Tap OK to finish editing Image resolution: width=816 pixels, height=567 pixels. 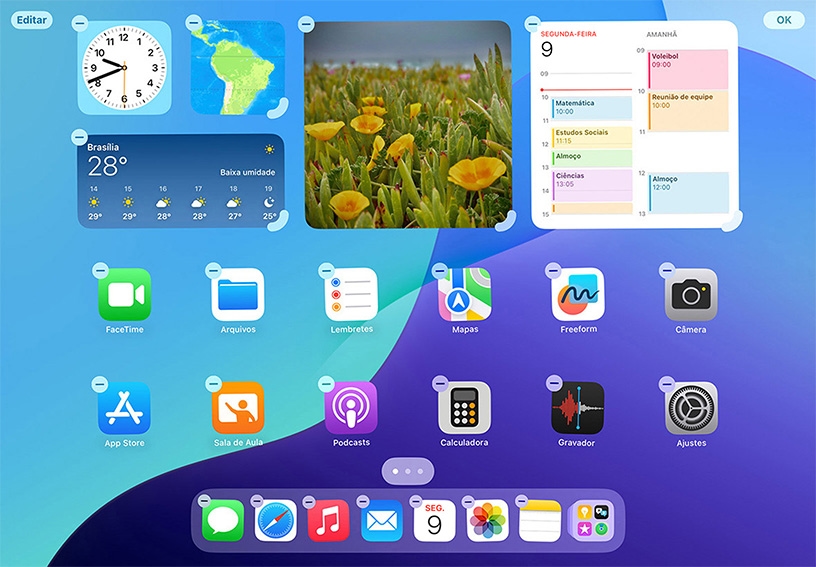[784, 20]
